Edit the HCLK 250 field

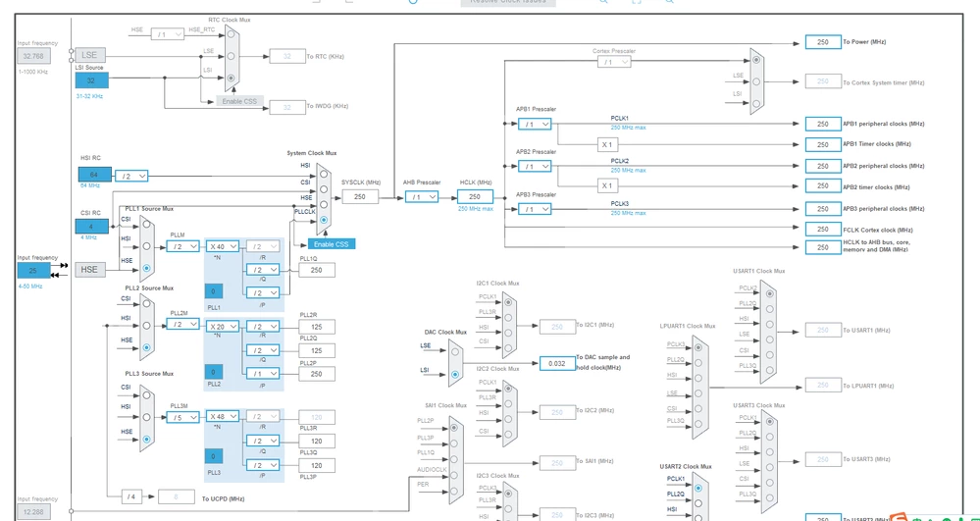[x=475, y=196]
